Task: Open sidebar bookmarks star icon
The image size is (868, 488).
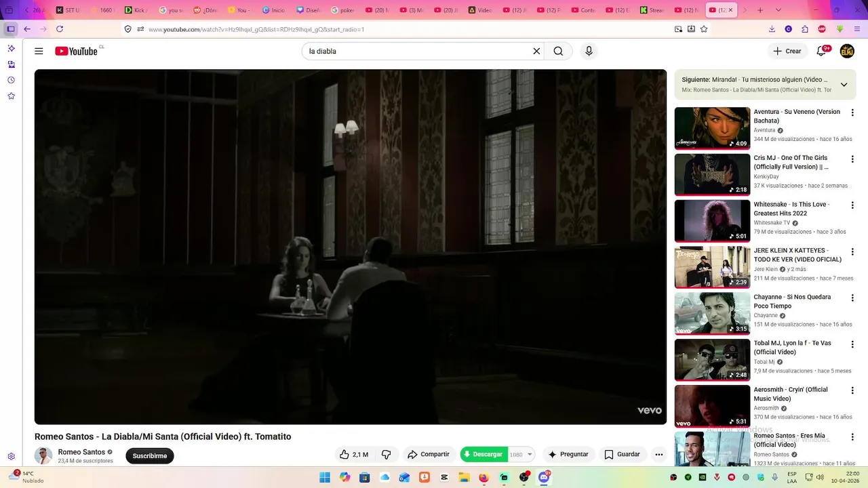Action: click(x=11, y=96)
